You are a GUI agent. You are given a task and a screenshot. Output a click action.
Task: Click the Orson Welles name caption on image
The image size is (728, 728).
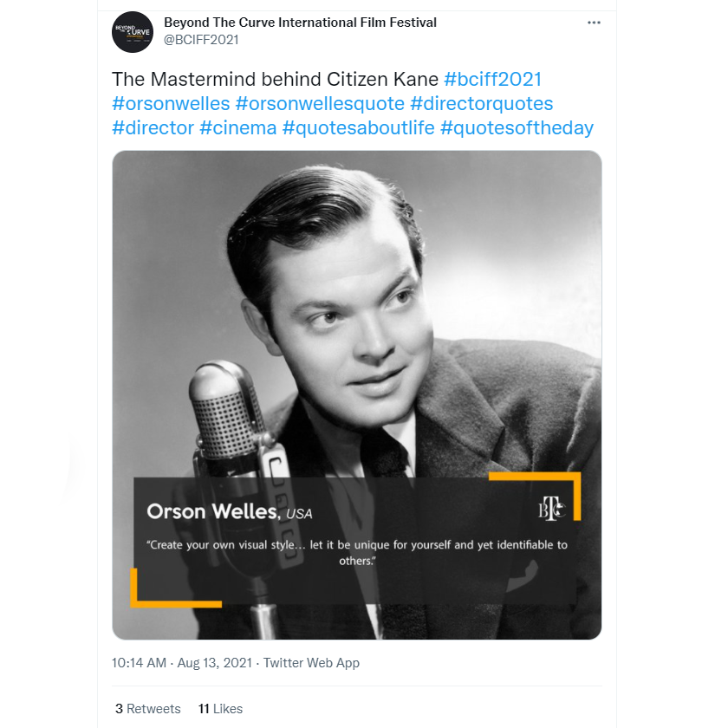pos(213,511)
